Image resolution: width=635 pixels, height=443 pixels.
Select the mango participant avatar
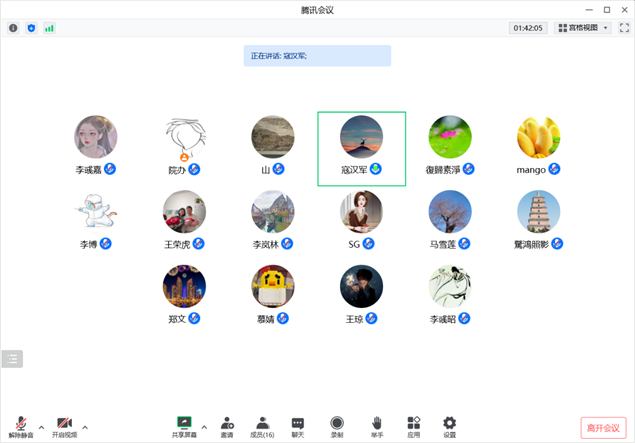click(538, 137)
